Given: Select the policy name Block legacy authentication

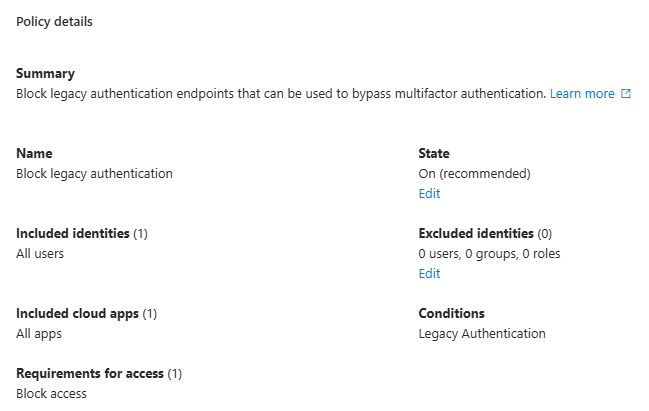Looking at the screenshot, I should pyautogui.click(x=94, y=174).
